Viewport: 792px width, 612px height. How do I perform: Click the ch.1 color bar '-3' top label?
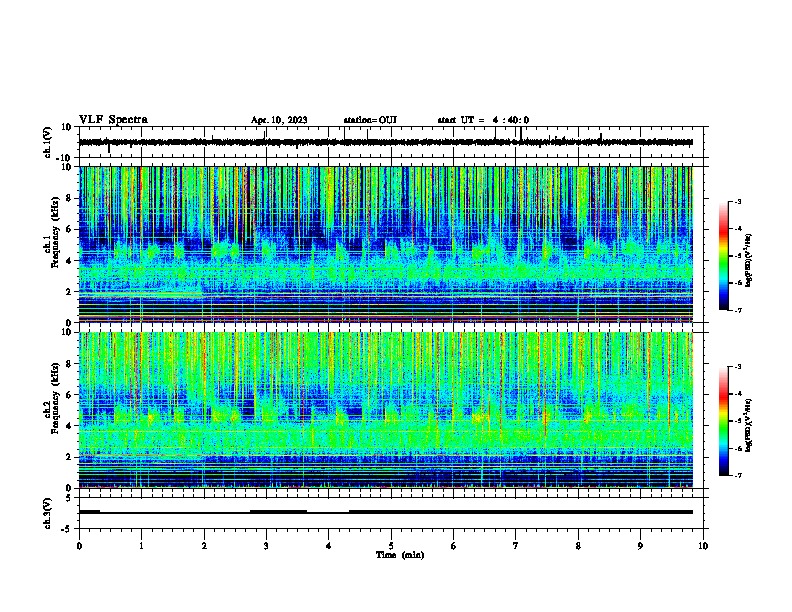coord(737,201)
